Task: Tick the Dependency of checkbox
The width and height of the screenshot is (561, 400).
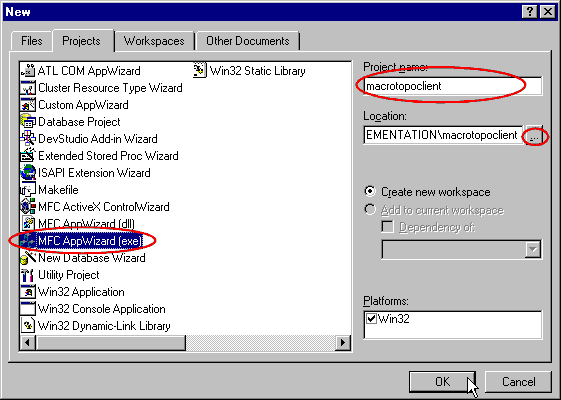Action: (387, 227)
